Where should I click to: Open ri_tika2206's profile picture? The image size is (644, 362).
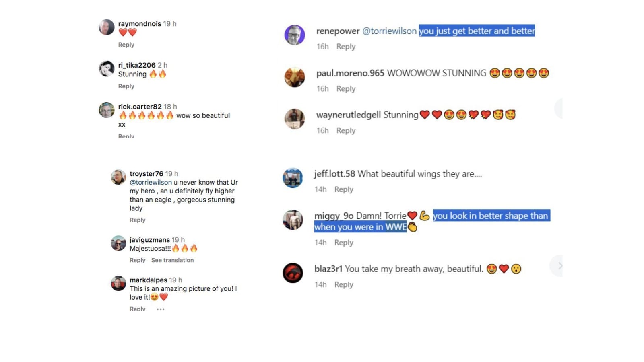pos(107,68)
